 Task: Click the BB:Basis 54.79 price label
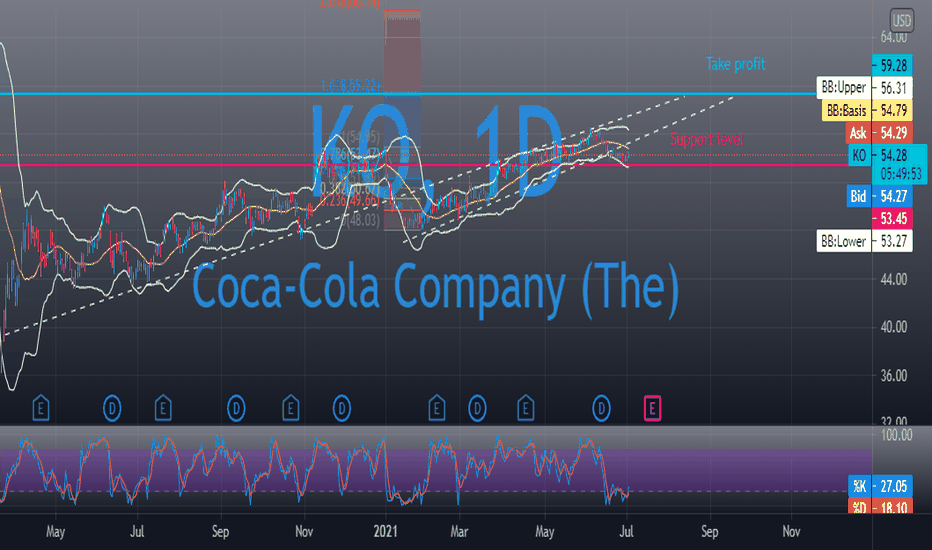867,111
